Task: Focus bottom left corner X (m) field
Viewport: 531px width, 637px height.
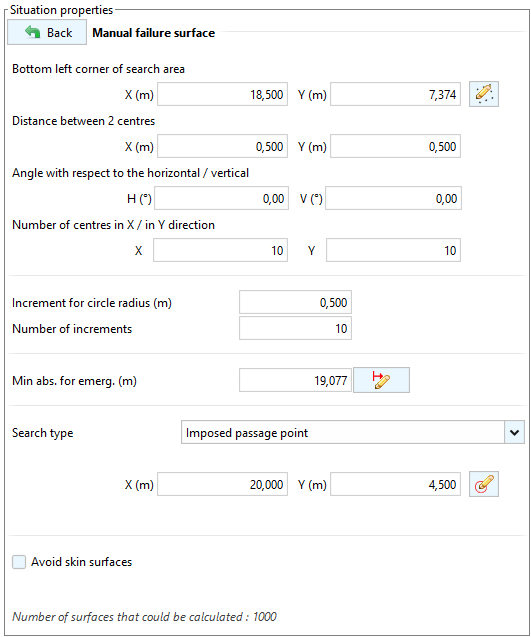Action: pos(222,94)
